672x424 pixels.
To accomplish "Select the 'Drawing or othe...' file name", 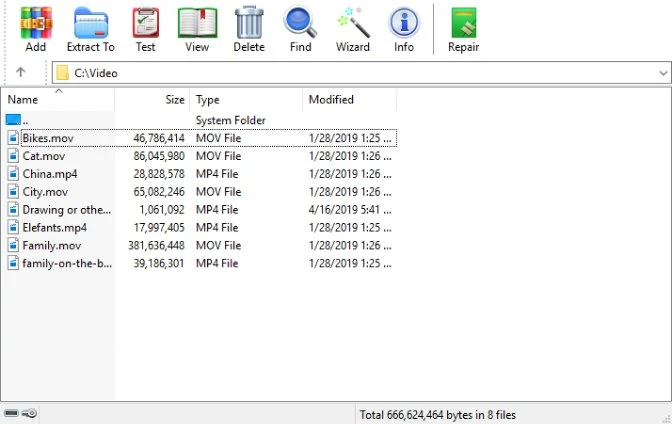I will tap(66, 210).
